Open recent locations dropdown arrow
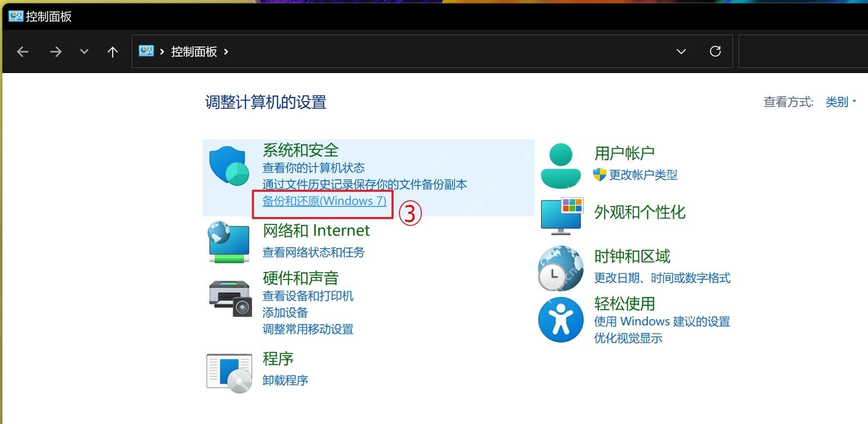 pos(84,51)
